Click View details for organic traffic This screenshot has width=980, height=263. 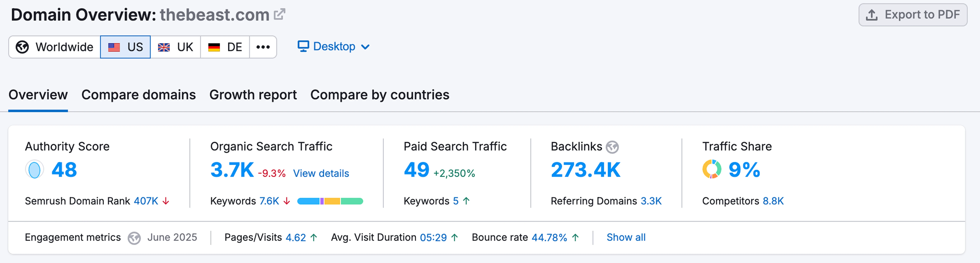click(x=321, y=174)
